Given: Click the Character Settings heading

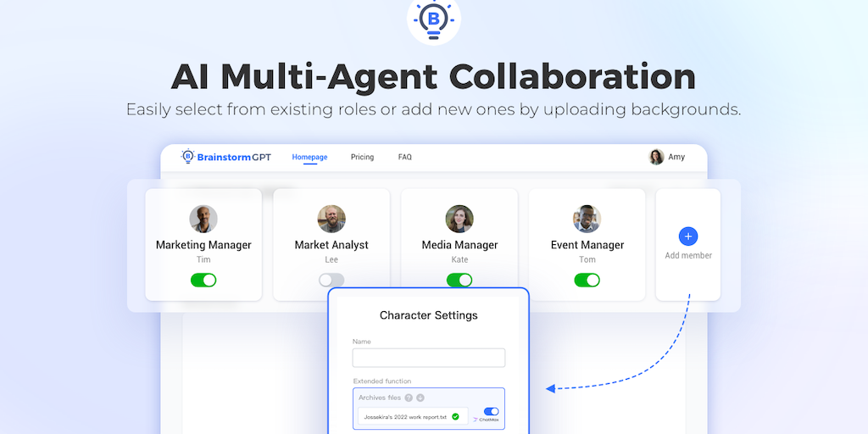Looking at the screenshot, I should click(x=428, y=315).
